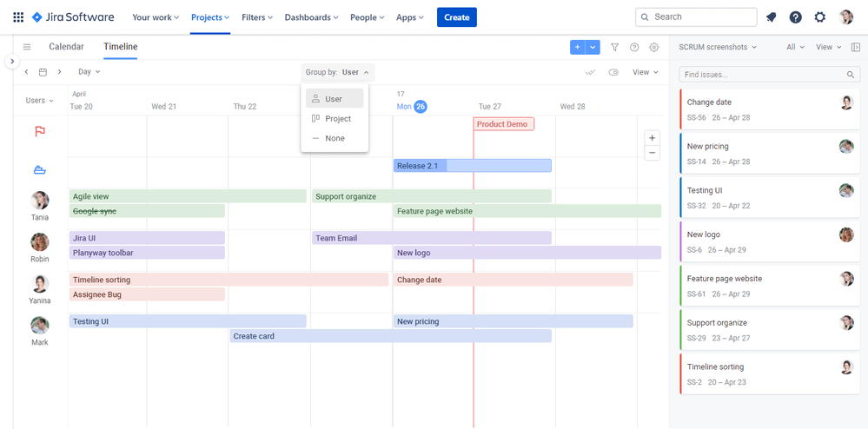The width and height of the screenshot is (868, 429).
Task: Click the releases ship row icon
Action: [x=40, y=170]
